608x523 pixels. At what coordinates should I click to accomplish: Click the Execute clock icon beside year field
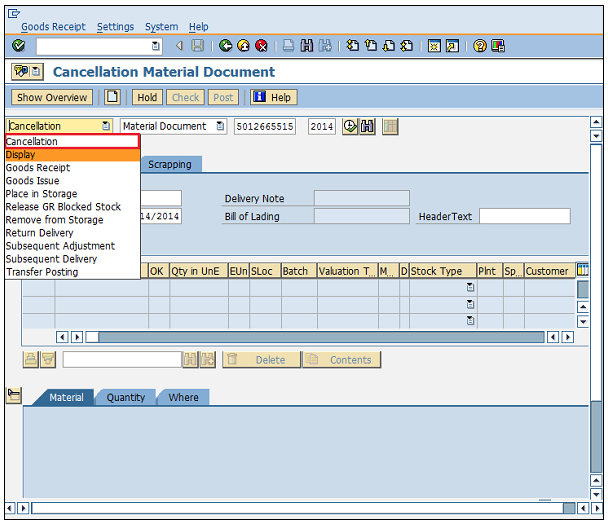(x=350, y=126)
